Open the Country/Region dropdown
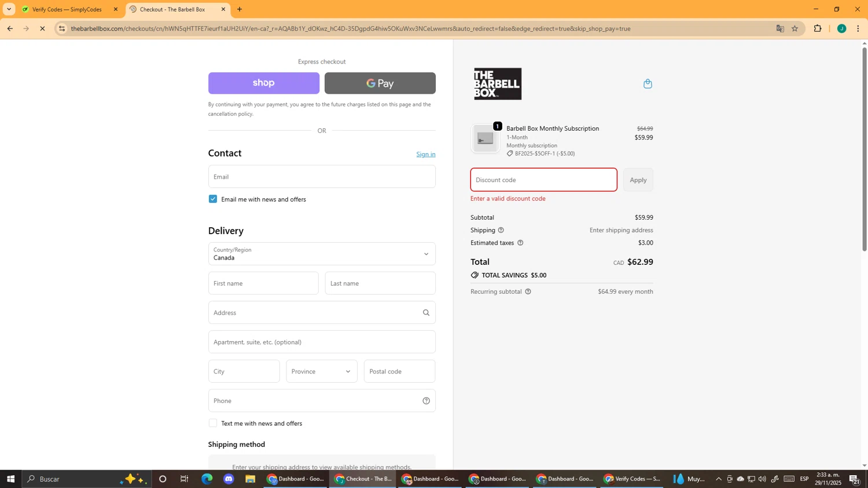The width and height of the screenshot is (868, 488). click(x=322, y=254)
